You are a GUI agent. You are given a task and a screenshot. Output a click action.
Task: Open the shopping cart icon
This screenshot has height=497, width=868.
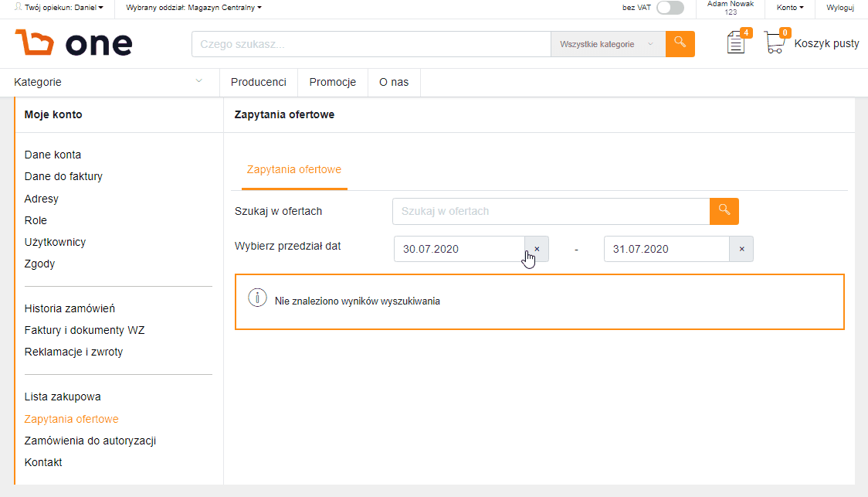pos(775,42)
